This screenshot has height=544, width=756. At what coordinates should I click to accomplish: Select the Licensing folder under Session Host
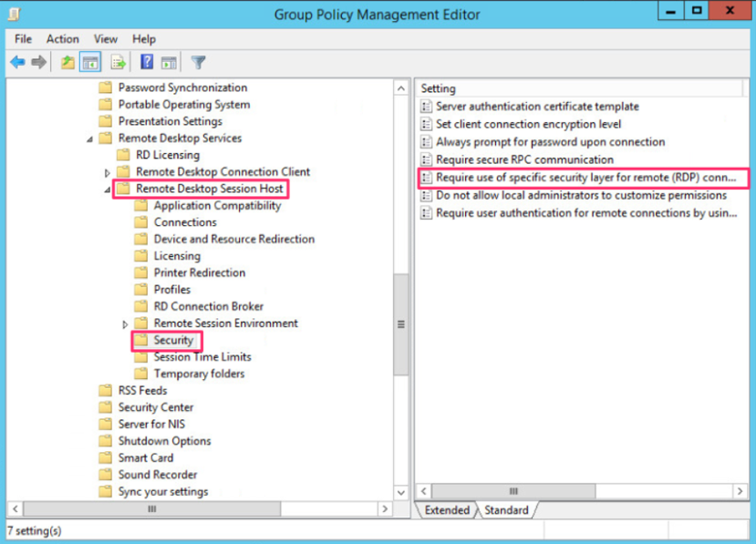(x=177, y=256)
